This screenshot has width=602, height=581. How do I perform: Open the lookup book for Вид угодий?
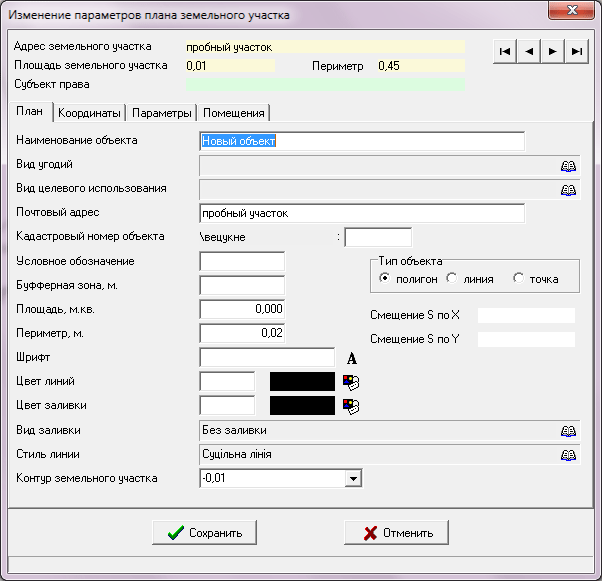(x=568, y=165)
